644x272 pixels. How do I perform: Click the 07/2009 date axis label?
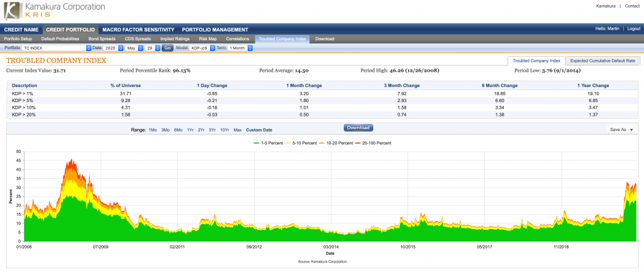(101, 247)
